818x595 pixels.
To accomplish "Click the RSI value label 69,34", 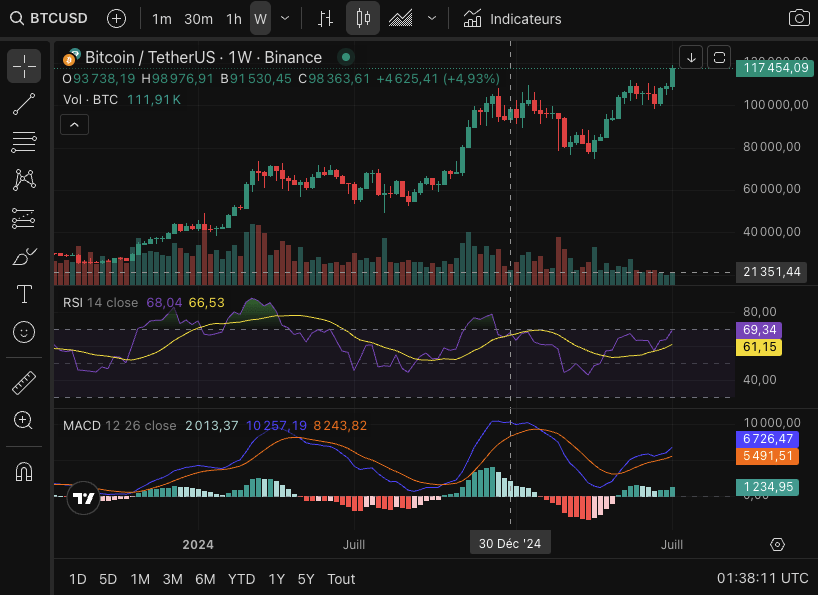I will [759, 330].
